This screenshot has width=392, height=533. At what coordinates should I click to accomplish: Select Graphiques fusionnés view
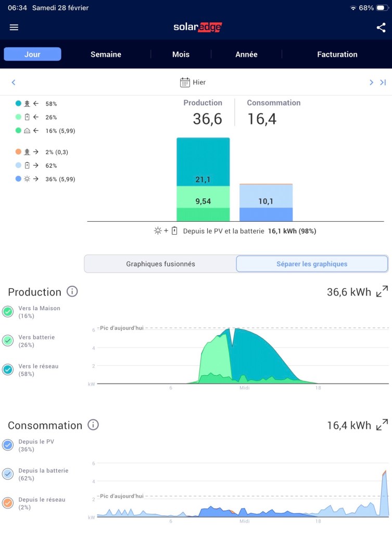[x=160, y=264]
